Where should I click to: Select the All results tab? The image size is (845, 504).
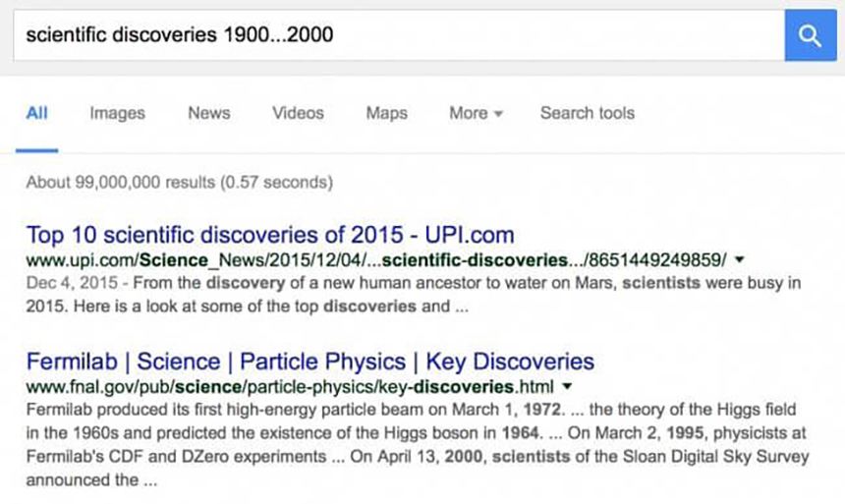click(x=37, y=113)
